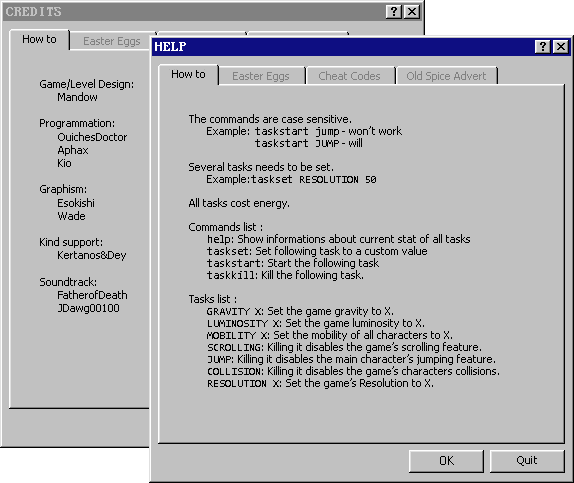Confirm with the OK button
Screen dimensions: 574x483
coord(446,461)
